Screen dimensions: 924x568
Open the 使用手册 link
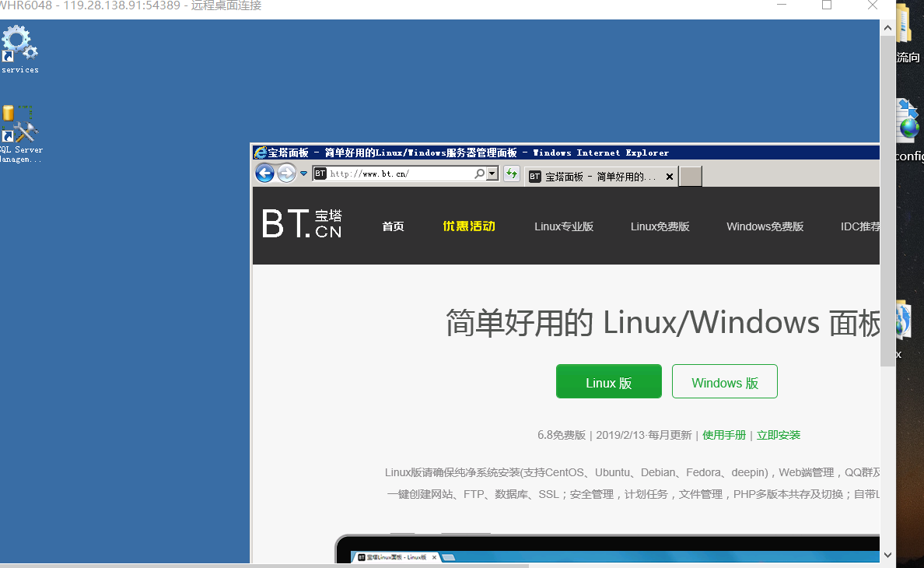(x=724, y=435)
